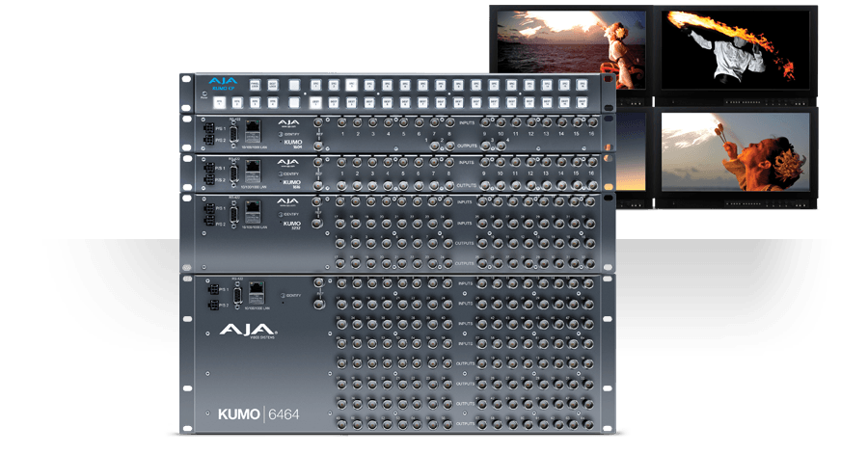Image resolution: width=868 pixels, height=453 pixels.
Task: Click the RS-422 serial port on KUMO 6464
Action: coord(238,295)
